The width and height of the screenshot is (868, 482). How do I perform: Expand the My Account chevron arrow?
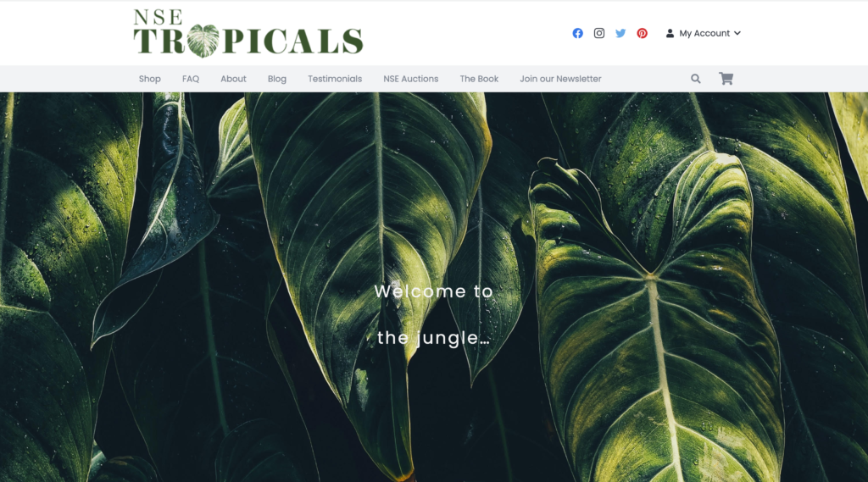tap(737, 33)
